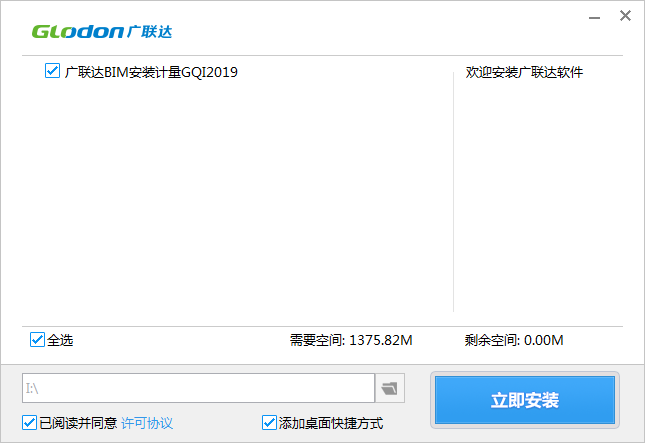645x443 pixels.
Task: Disable 添加桌面快捷方式 checkbox
Action: (x=269, y=422)
